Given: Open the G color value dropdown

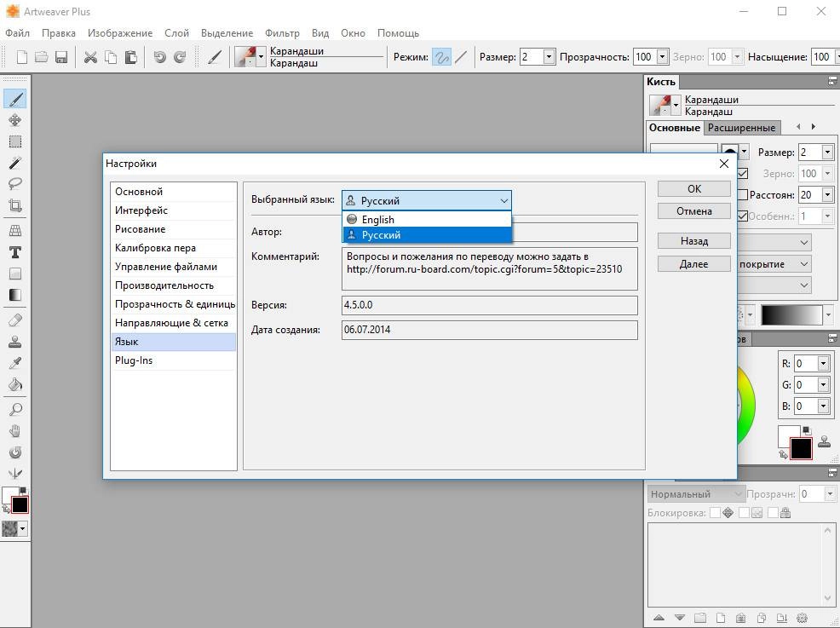Looking at the screenshot, I should coord(824,385).
